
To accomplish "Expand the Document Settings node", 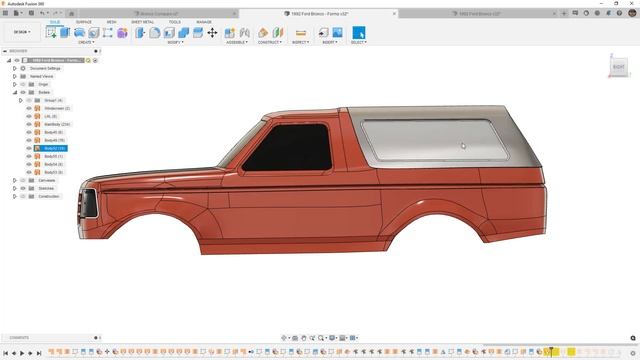I will pos(15,69).
